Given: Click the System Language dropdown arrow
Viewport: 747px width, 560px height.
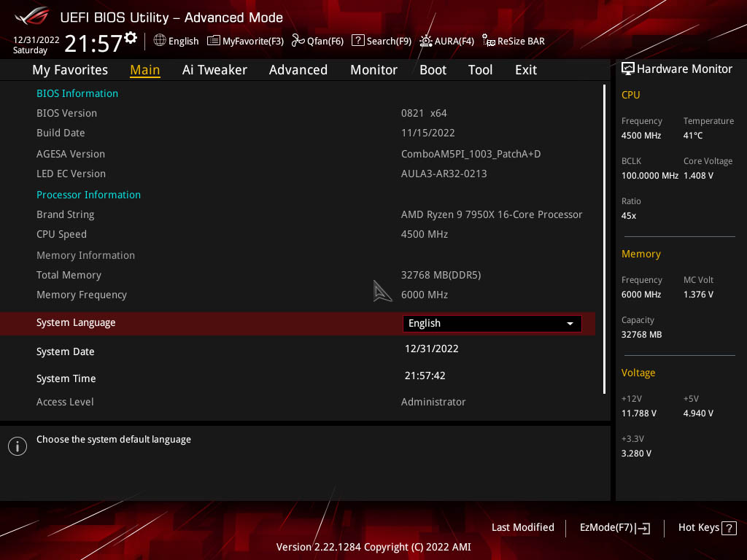Looking at the screenshot, I should click(x=570, y=324).
